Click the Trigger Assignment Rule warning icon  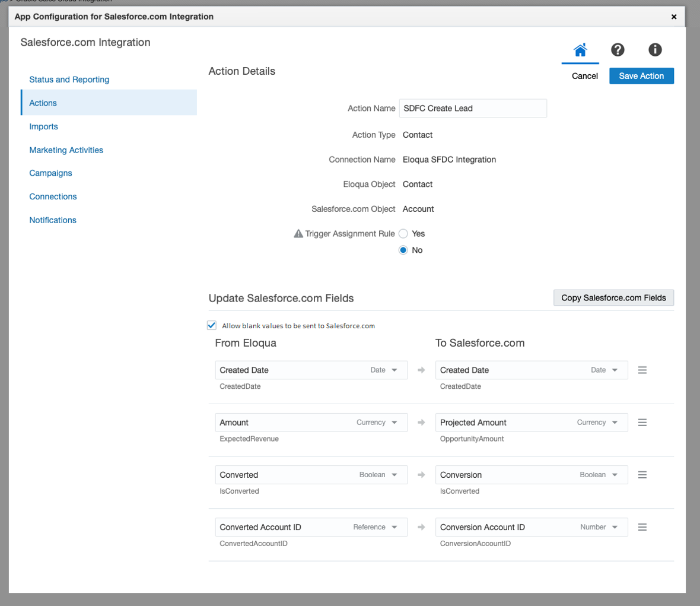(298, 234)
